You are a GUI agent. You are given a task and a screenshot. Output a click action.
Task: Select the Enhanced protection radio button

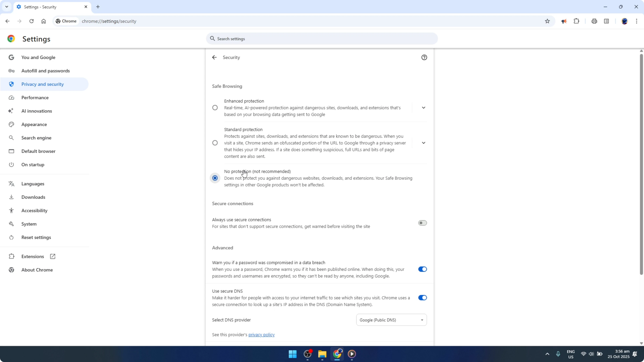(x=215, y=107)
